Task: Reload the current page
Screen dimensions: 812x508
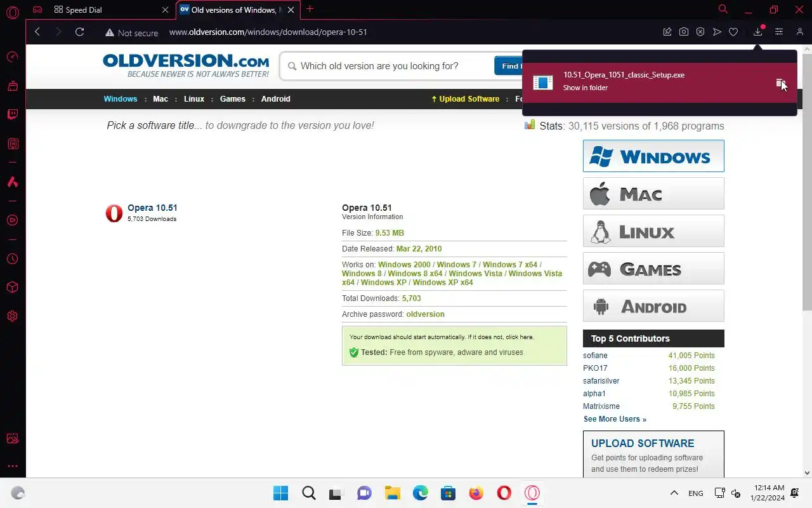Action: tap(79, 32)
